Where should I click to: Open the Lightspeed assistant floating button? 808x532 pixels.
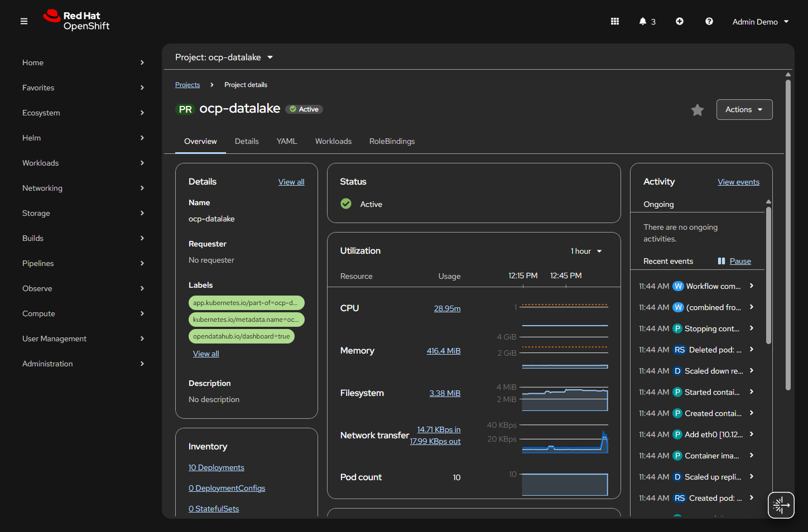coord(781,505)
